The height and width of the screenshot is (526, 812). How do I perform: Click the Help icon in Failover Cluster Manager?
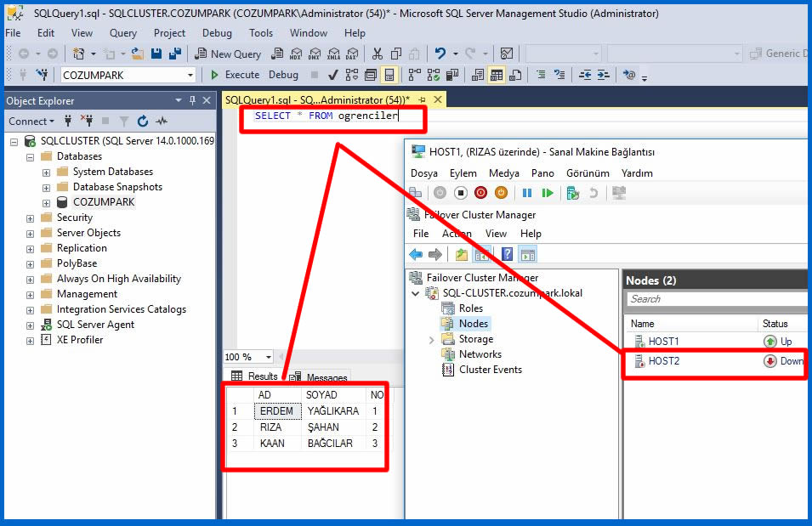[x=507, y=254]
